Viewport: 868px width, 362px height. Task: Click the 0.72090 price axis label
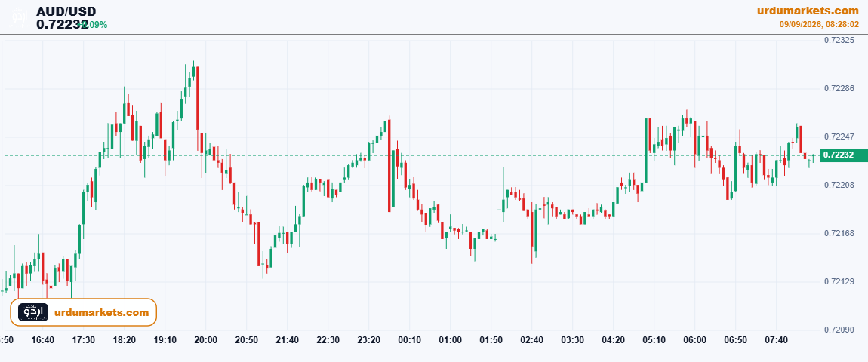click(838, 330)
